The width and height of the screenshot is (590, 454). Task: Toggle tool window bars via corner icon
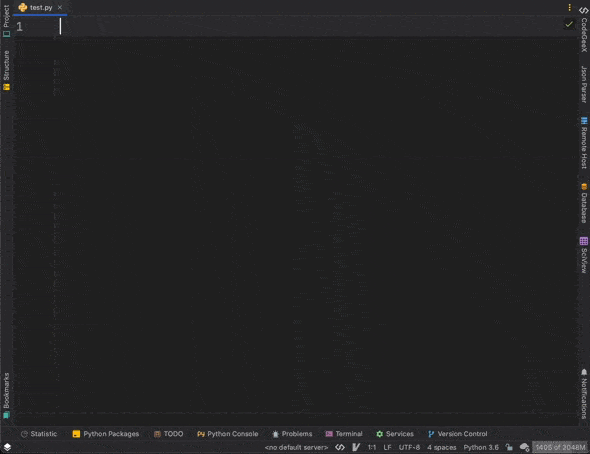click(x=7, y=447)
